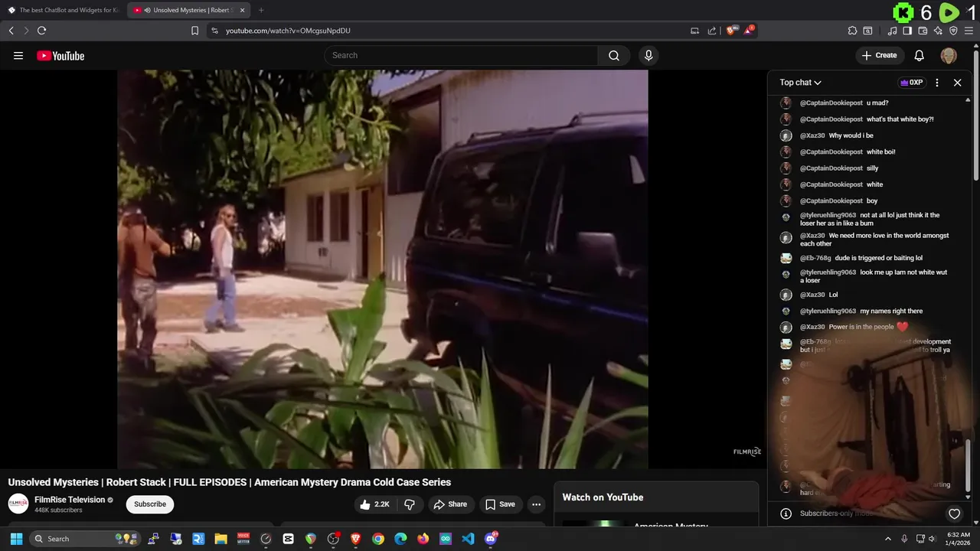Viewport: 980px width, 551px height.
Task: Start voice search with the microphone icon
Action: click(x=648, y=55)
